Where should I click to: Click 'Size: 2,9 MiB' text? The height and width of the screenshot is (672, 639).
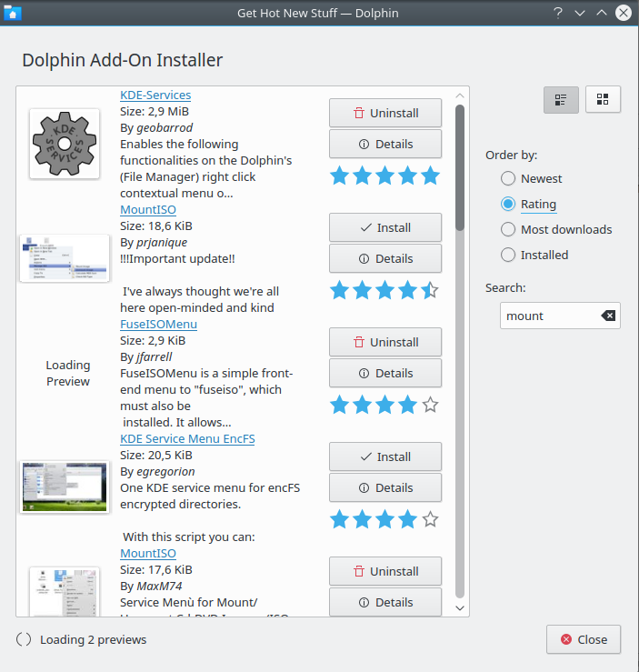pos(155,112)
